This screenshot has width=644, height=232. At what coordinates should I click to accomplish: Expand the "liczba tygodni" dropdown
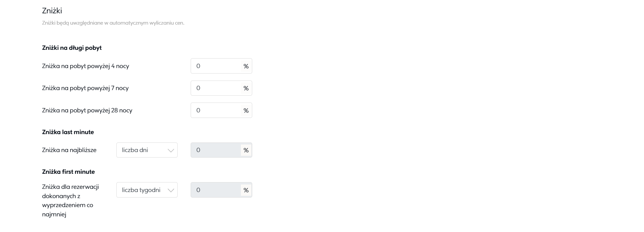click(x=147, y=190)
